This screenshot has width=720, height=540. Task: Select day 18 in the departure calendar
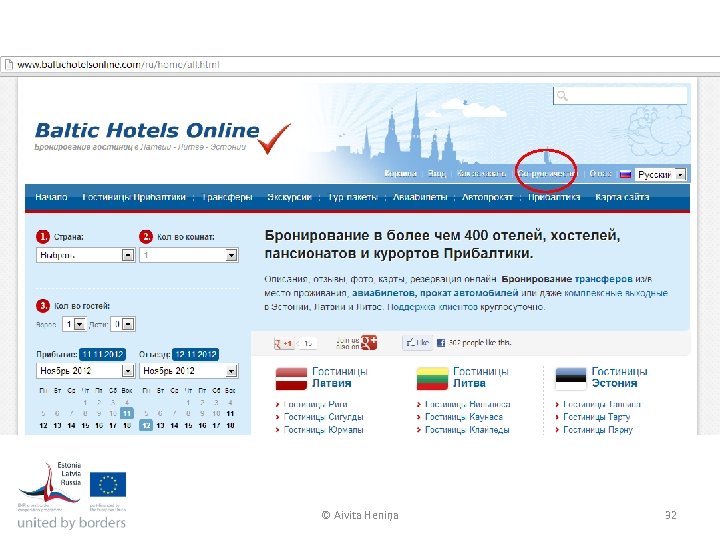pyautogui.click(x=231, y=426)
